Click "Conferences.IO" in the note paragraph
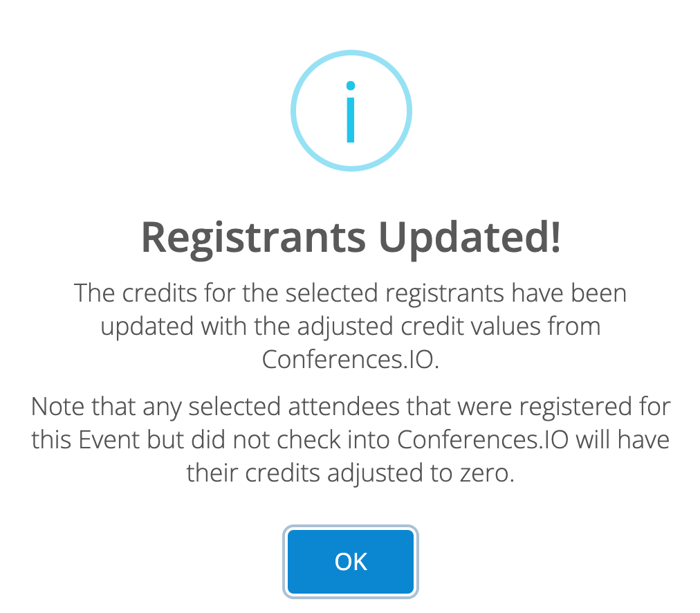Viewport: 700px width, 613px height. click(x=483, y=440)
